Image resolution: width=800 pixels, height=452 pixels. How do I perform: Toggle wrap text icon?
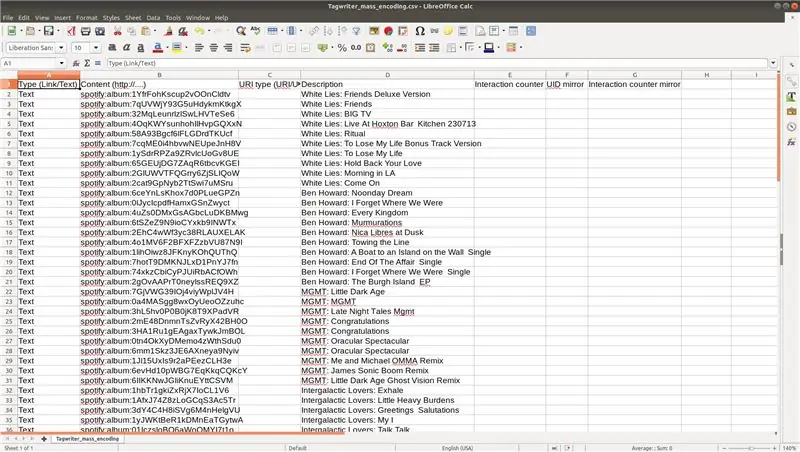[x=245, y=47]
